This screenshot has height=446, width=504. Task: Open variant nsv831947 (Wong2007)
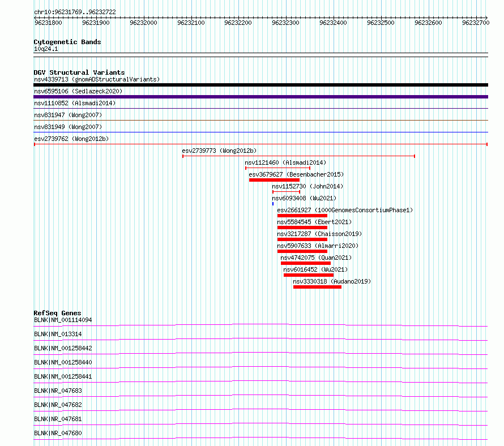click(x=68, y=115)
